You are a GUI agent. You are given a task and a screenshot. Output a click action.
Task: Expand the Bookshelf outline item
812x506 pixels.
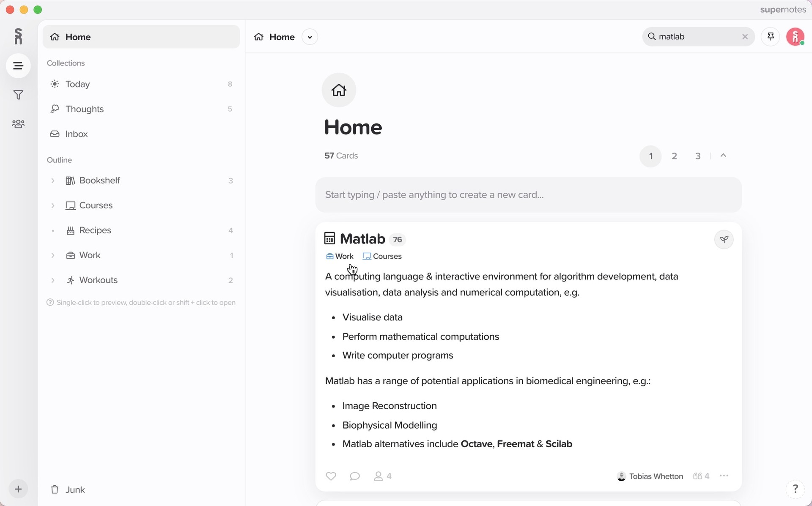[x=53, y=181]
